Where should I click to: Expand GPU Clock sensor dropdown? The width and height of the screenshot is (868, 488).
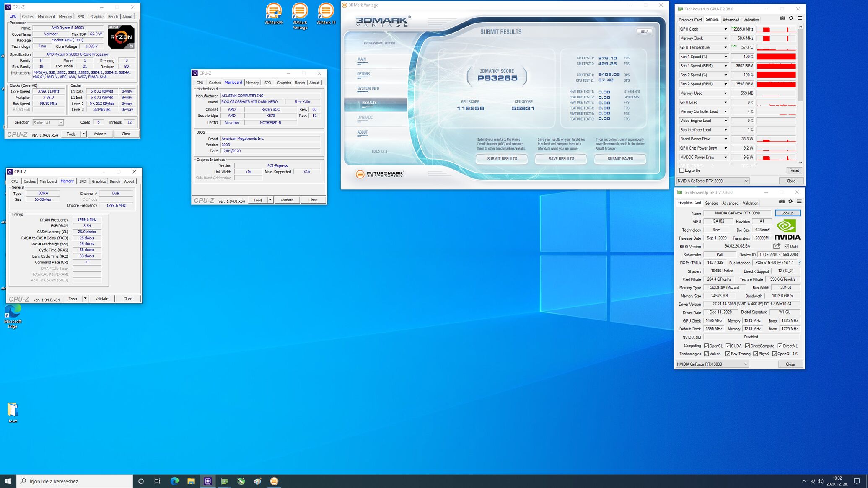point(725,29)
